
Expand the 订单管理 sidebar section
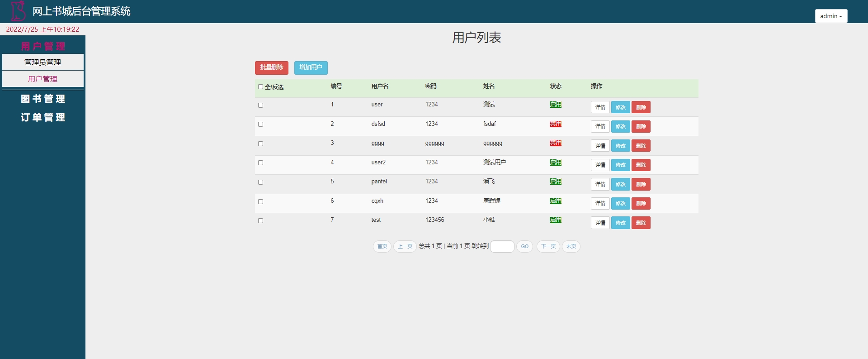(x=43, y=117)
